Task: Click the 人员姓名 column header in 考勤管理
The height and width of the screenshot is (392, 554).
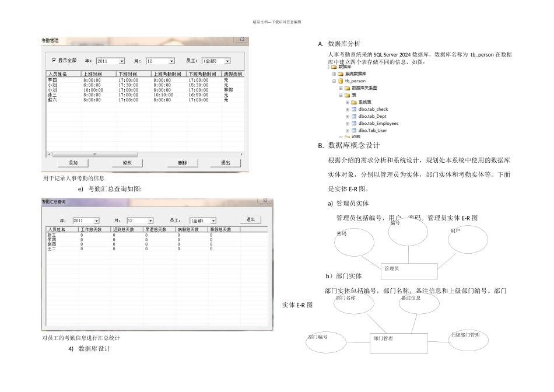Action: [x=64, y=74]
